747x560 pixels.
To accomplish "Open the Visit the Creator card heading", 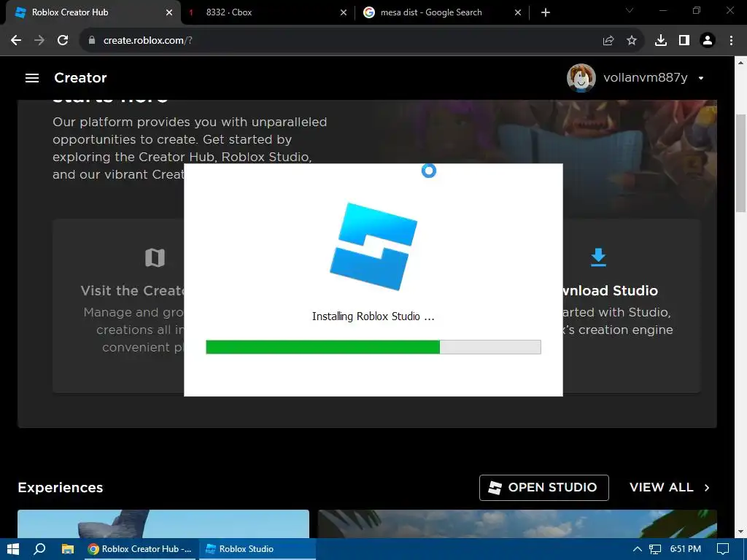I will (133, 290).
